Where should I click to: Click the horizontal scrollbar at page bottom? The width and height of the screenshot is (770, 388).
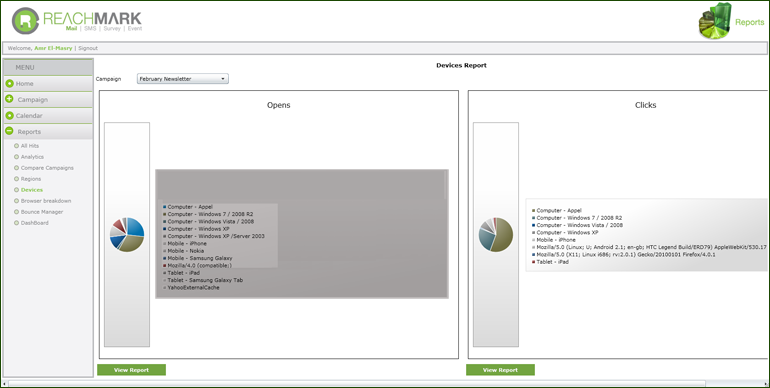point(357,384)
